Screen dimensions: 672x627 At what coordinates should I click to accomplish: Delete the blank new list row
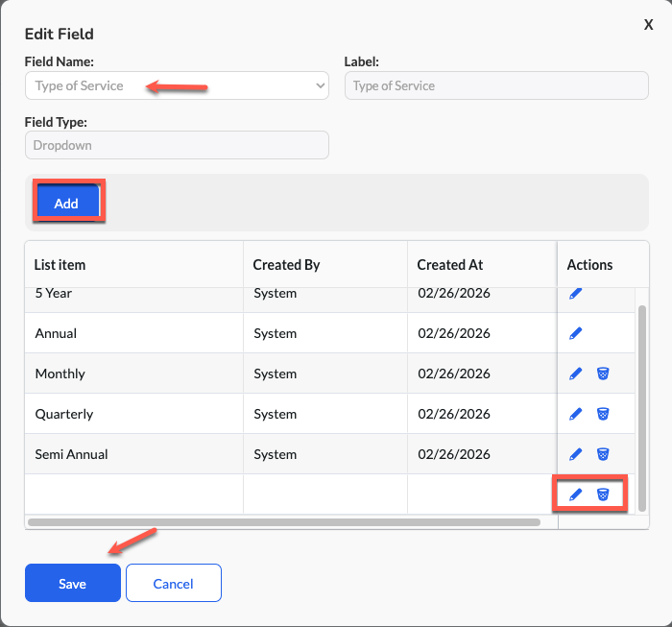(603, 494)
